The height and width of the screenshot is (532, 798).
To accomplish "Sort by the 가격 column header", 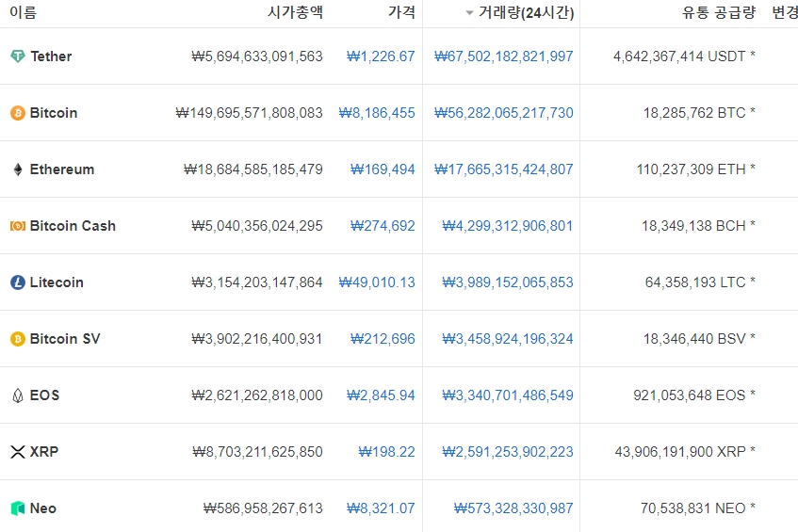I will tap(401, 12).
